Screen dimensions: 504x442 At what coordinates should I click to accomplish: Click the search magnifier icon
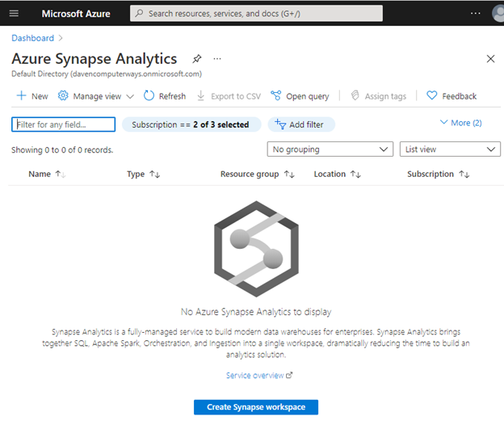pyautogui.click(x=139, y=14)
